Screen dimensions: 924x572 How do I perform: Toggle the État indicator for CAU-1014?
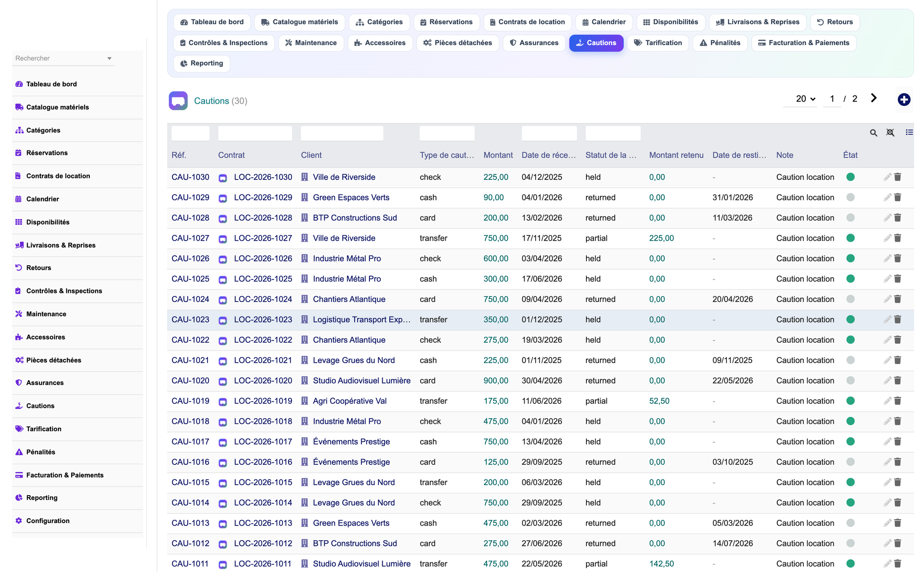850,503
